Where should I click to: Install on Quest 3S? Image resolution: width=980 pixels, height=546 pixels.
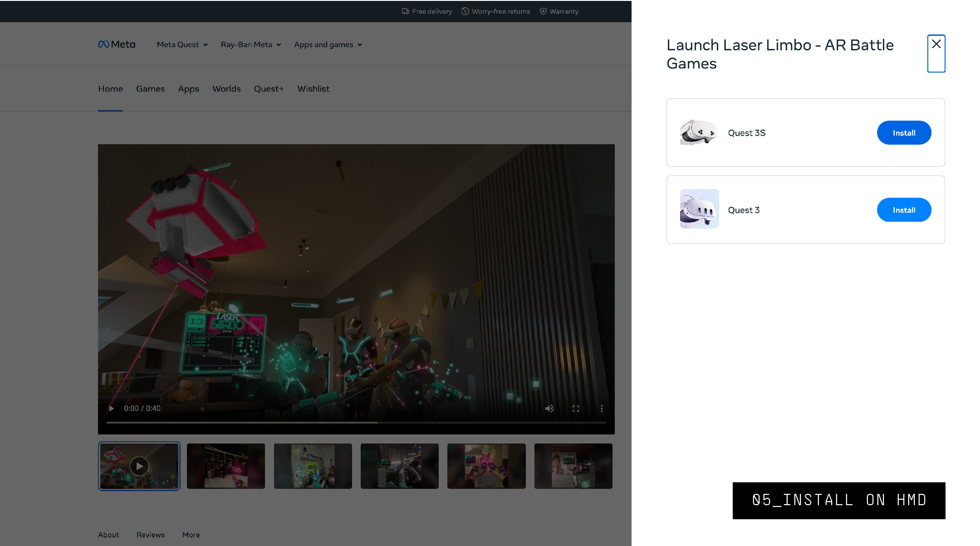click(904, 133)
